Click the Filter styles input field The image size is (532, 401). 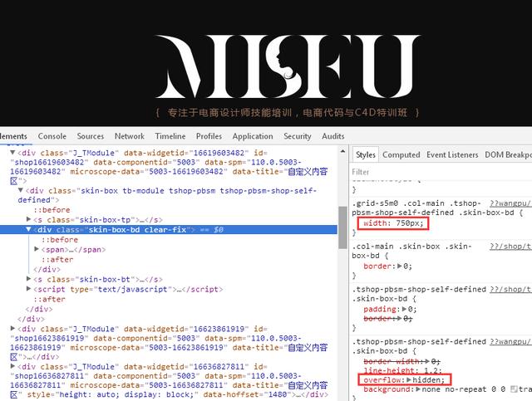click(x=441, y=172)
